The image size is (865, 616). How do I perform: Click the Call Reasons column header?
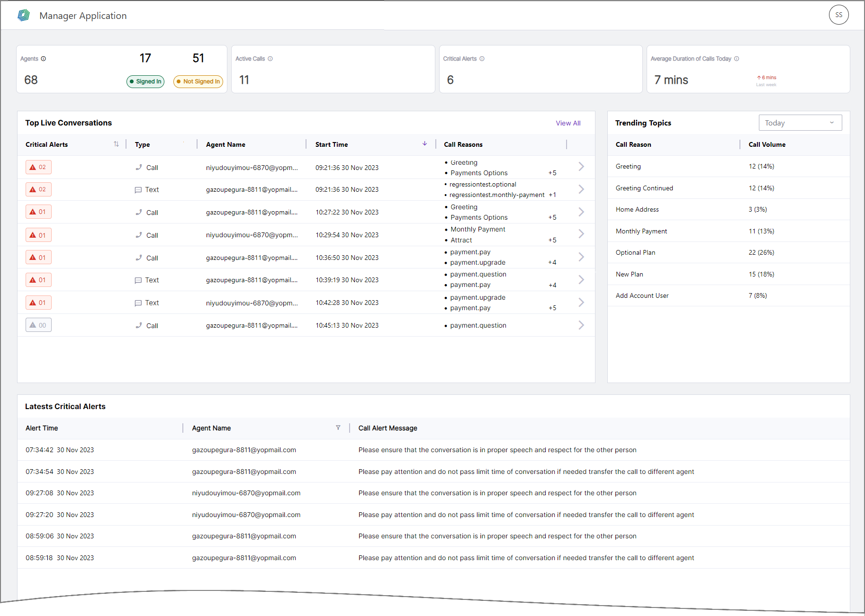(463, 144)
